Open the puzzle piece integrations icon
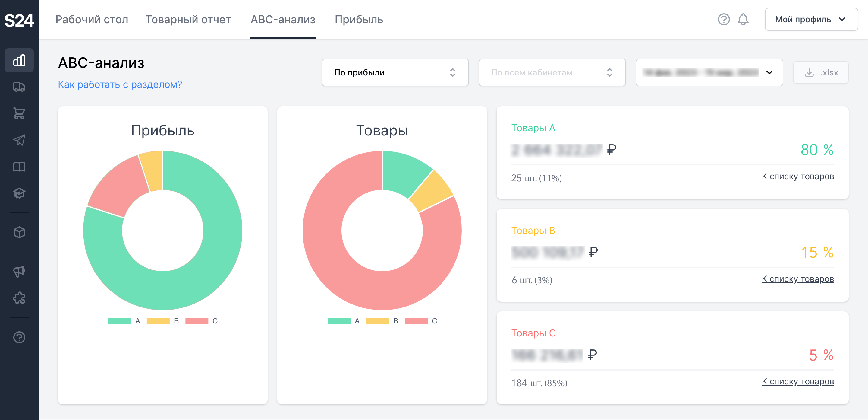This screenshot has width=868, height=420. pos(19,298)
